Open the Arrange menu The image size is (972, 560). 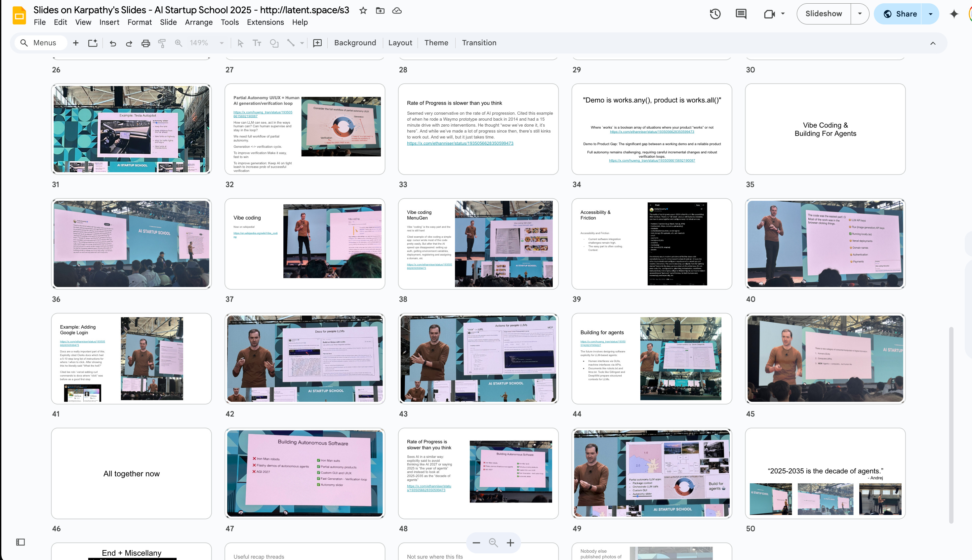[x=198, y=22]
